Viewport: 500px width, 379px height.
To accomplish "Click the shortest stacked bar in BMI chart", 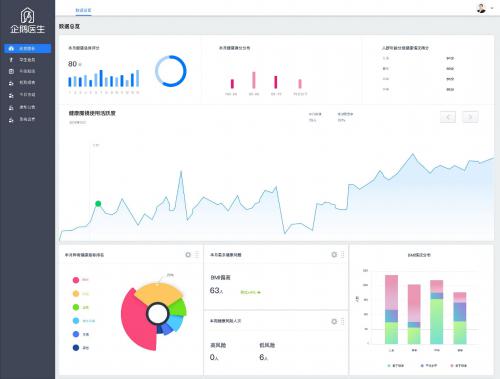I will point(460,318).
